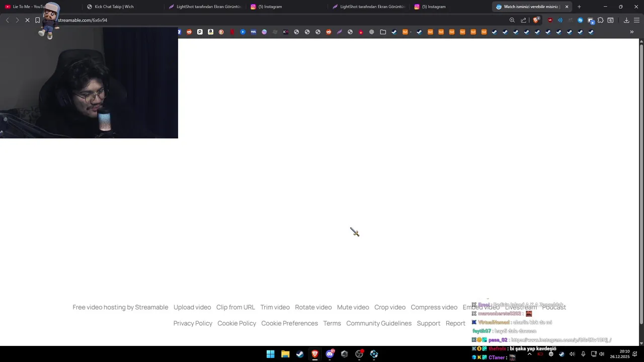Open the microphone tray icon
The width and height of the screenshot is (644, 362).
583,354
